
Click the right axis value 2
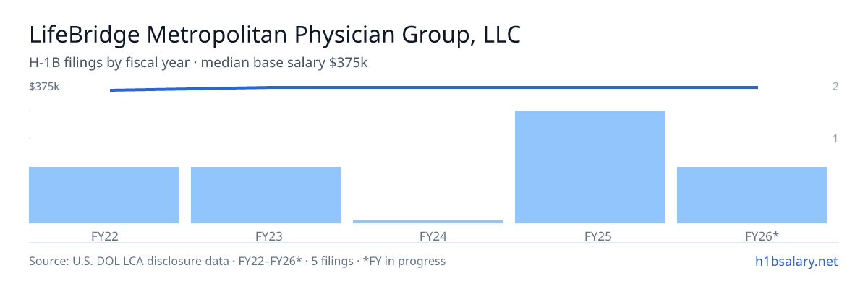coord(835,87)
